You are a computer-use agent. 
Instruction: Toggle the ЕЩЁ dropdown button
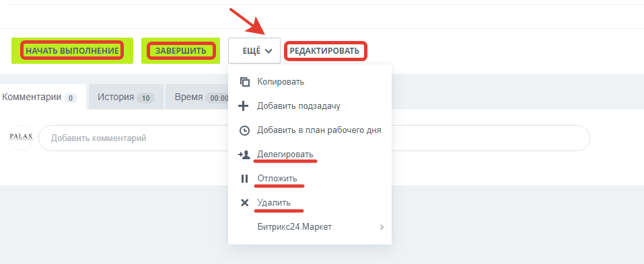click(254, 51)
